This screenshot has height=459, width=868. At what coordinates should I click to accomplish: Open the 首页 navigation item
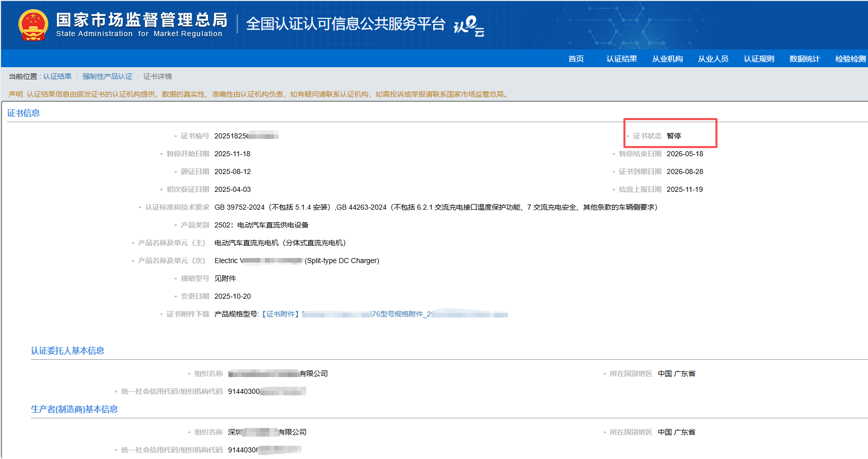(x=575, y=59)
